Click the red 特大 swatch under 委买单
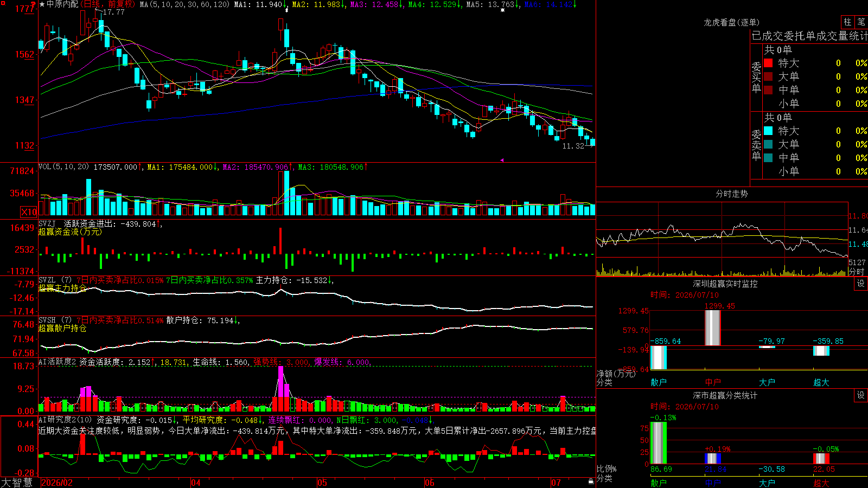 (x=768, y=63)
